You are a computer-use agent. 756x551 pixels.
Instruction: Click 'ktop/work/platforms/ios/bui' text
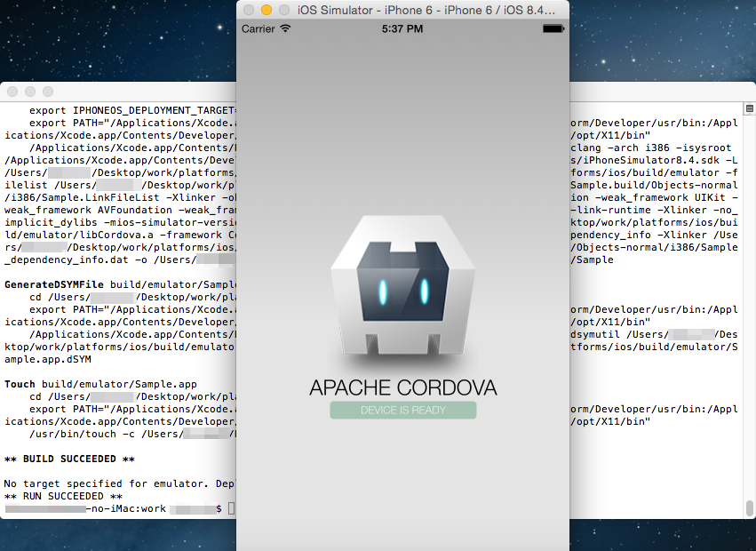[x=654, y=222]
